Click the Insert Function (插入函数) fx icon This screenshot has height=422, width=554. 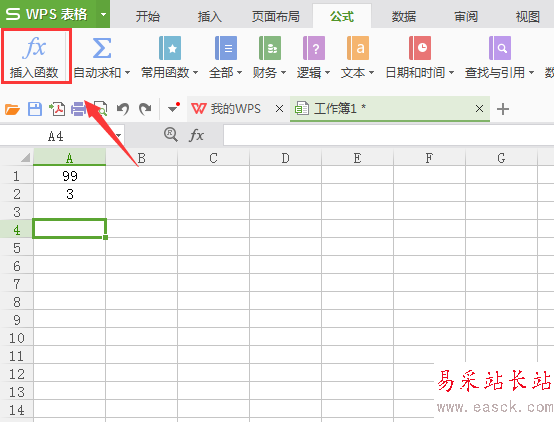pyautogui.click(x=34, y=48)
